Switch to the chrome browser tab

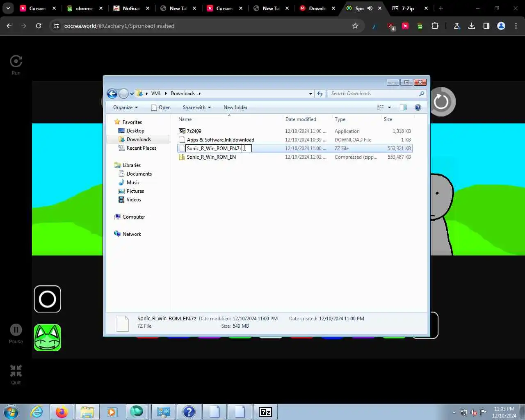84,8
